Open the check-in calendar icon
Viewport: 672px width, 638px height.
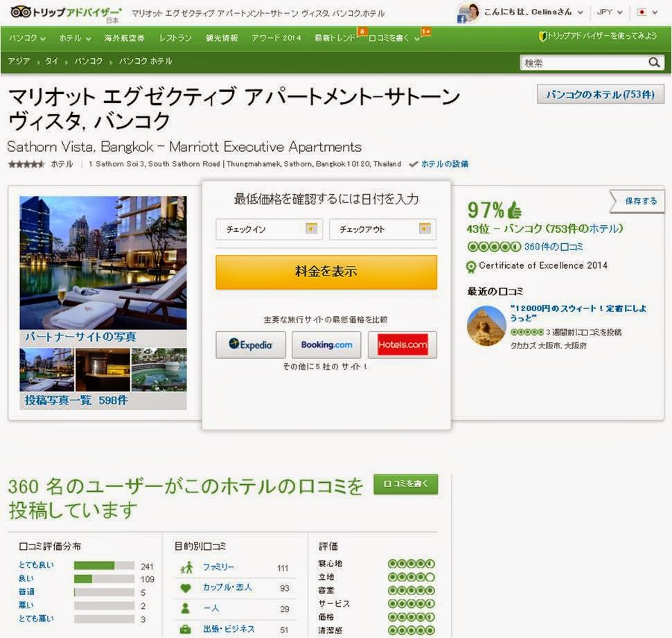312,229
